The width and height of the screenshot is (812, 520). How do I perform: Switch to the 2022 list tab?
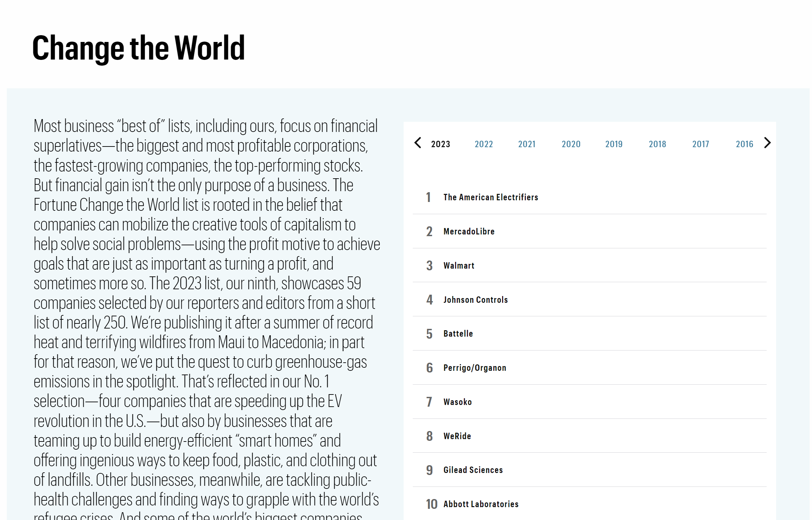(483, 144)
